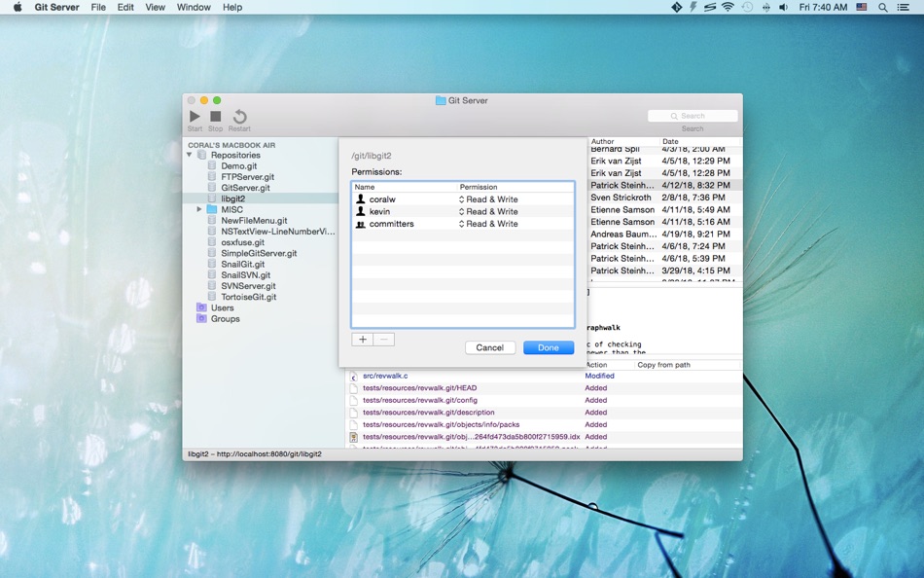Viewport: 924px width, 578px height.
Task: Click the Cancel button
Action: [x=490, y=347]
